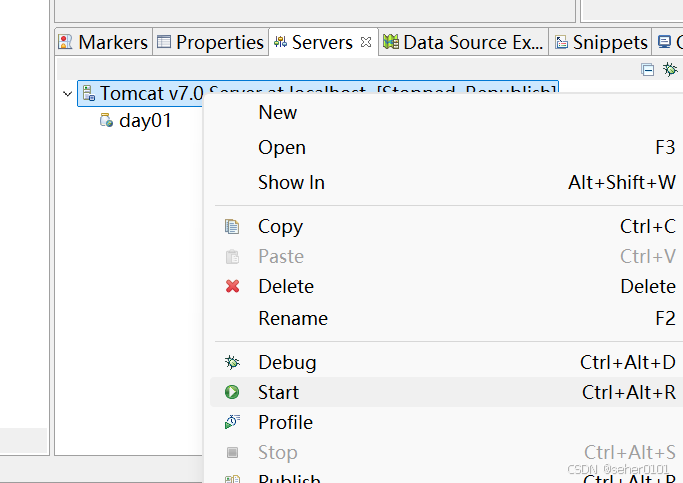Choose Rename from the context menu

445,318
